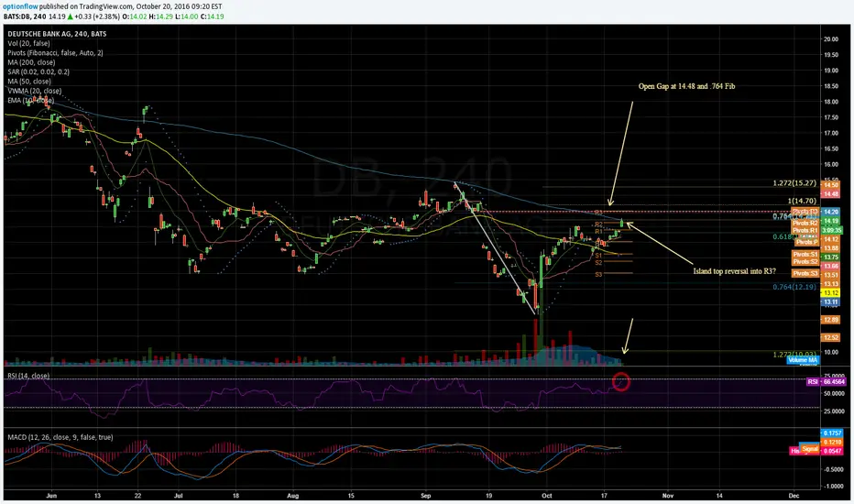Click the MACD 0.1757 value tag
This screenshot has width=854, height=504.
[832, 433]
